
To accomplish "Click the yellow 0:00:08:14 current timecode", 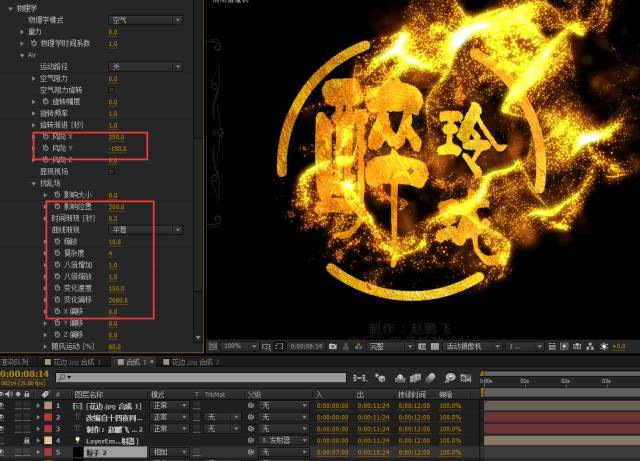I will coord(24,374).
